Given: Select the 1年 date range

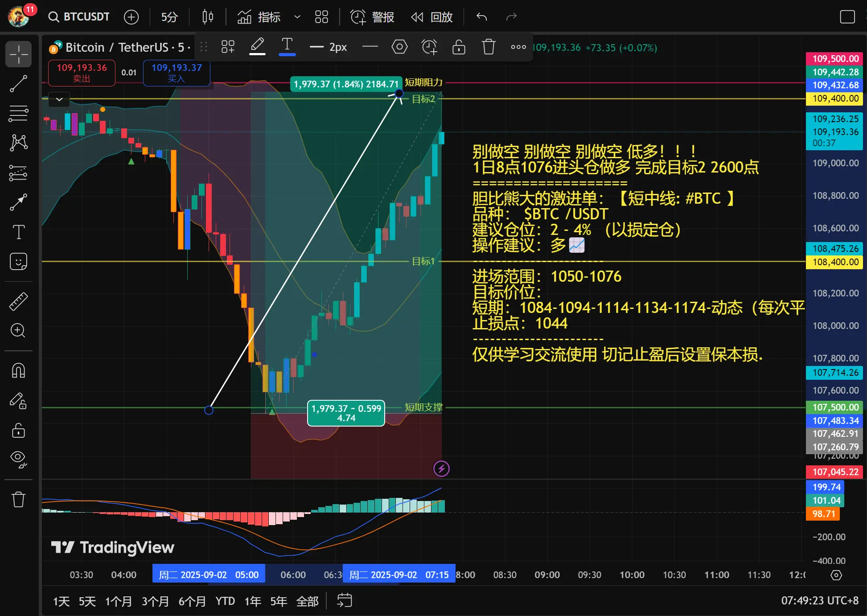Looking at the screenshot, I should pos(253,601).
